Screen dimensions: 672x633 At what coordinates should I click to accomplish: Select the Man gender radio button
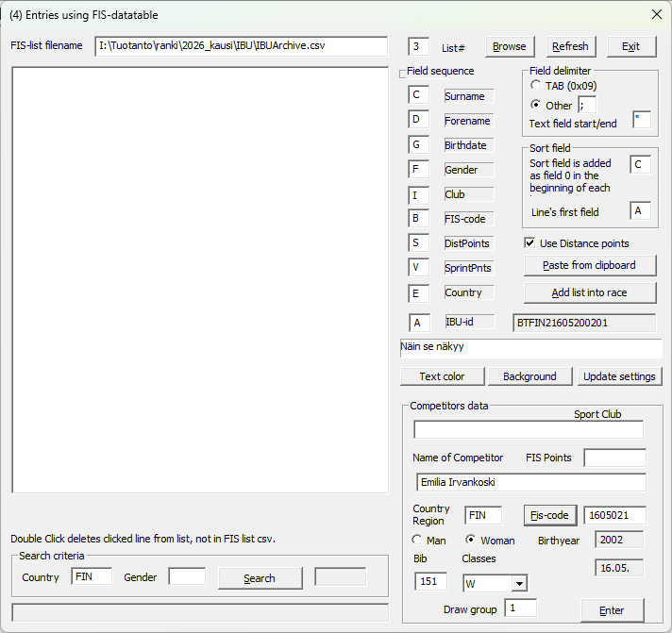coord(417,541)
